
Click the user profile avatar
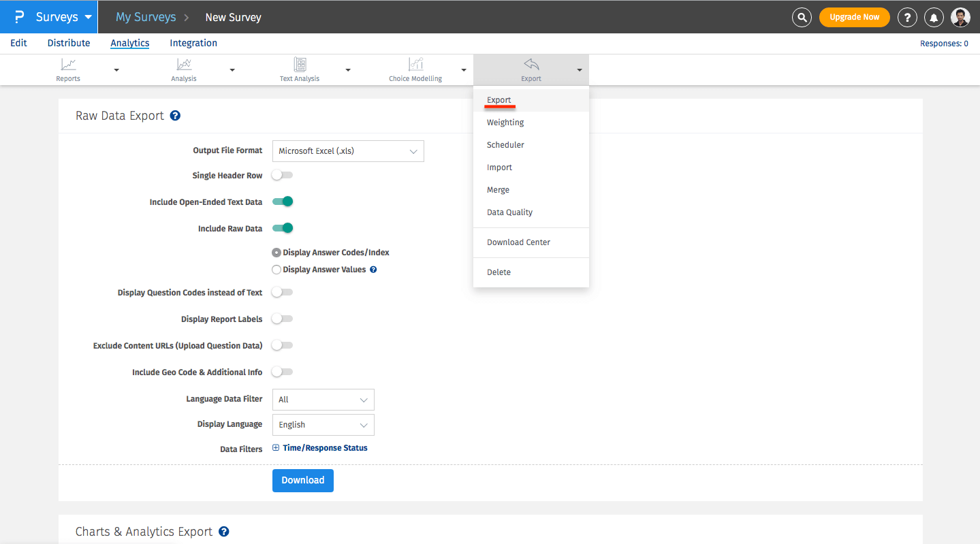pyautogui.click(x=960, y=17)
